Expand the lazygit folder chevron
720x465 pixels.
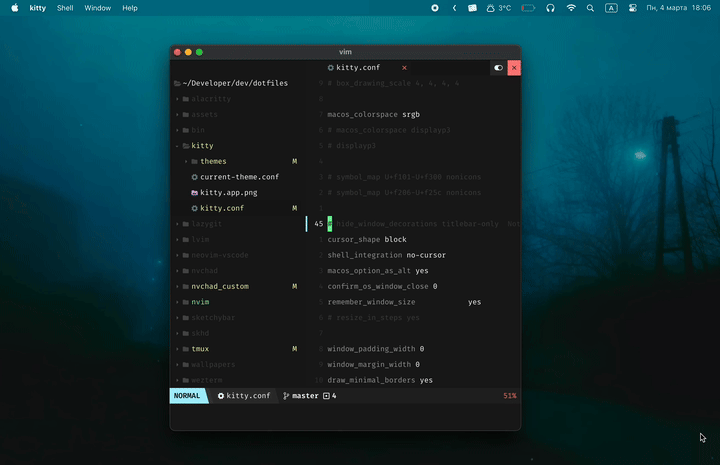coord(177,224)
